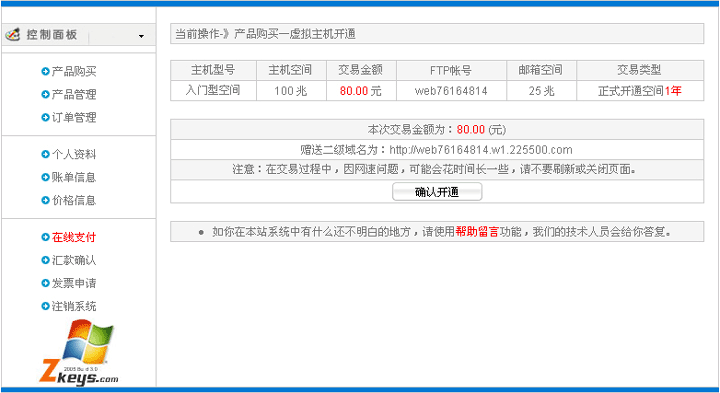The width and height of the screenshot is (720, 393).
Task: Click the bullet icon beside 在线支付
Action: (45, 237)
